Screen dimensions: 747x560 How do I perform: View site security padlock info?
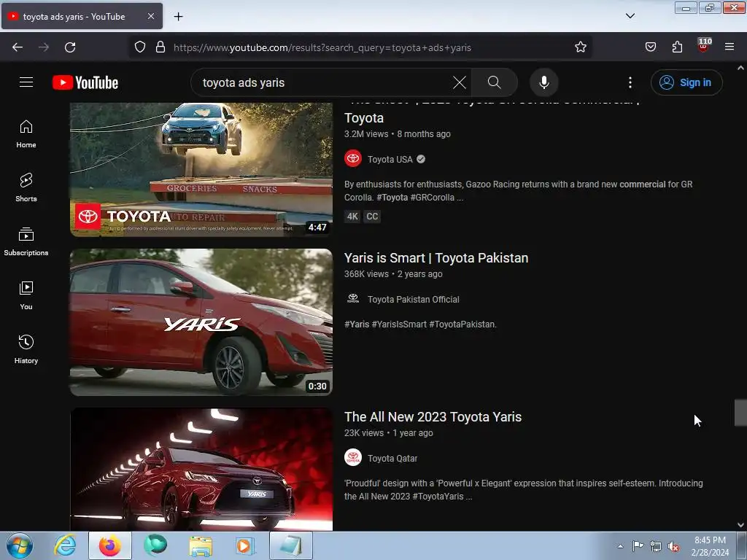(x=160, y=47)
